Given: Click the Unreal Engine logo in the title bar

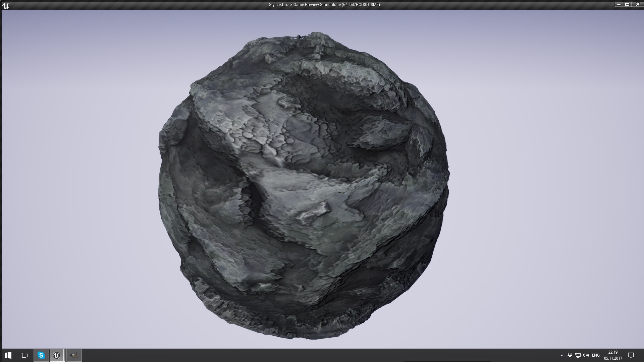Looking at the screenshot, I should [5, 4].
